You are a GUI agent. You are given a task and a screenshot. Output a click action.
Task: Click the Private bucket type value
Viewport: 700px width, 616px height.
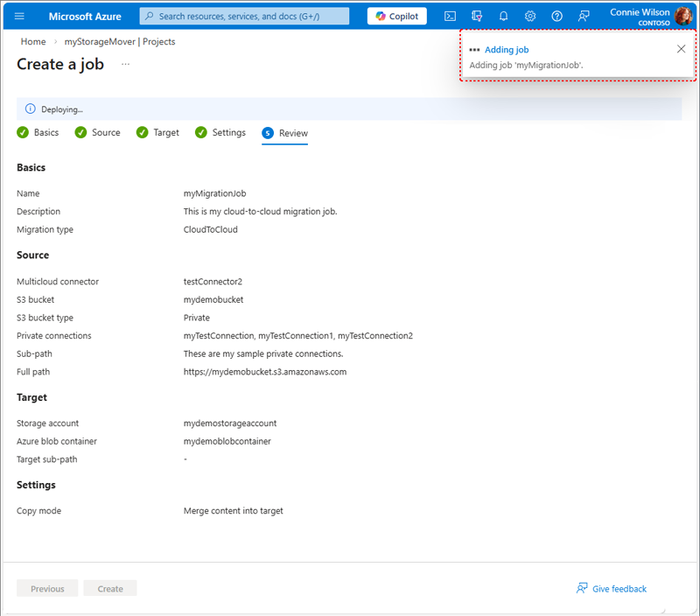(196, 318)
